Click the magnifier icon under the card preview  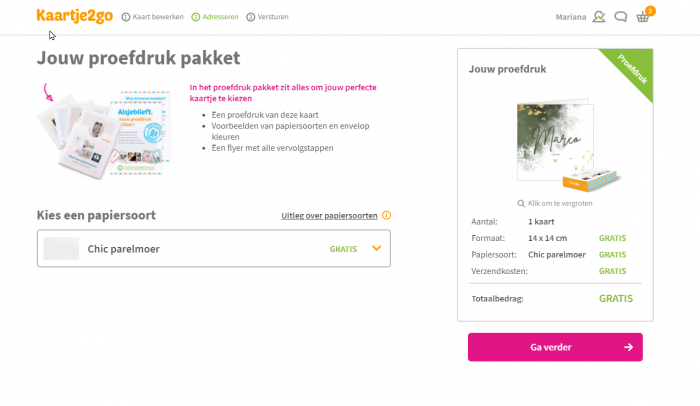(521, 202)
